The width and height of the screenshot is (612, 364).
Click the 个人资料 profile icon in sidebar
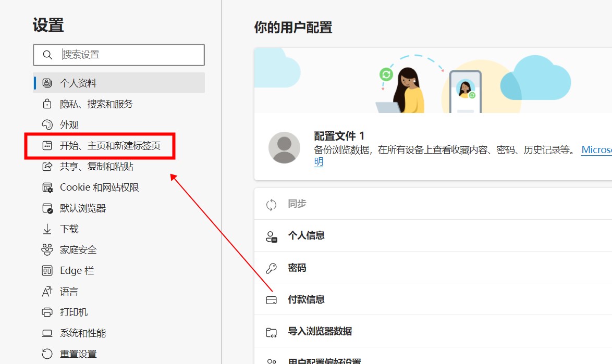[x=47, y=83]
